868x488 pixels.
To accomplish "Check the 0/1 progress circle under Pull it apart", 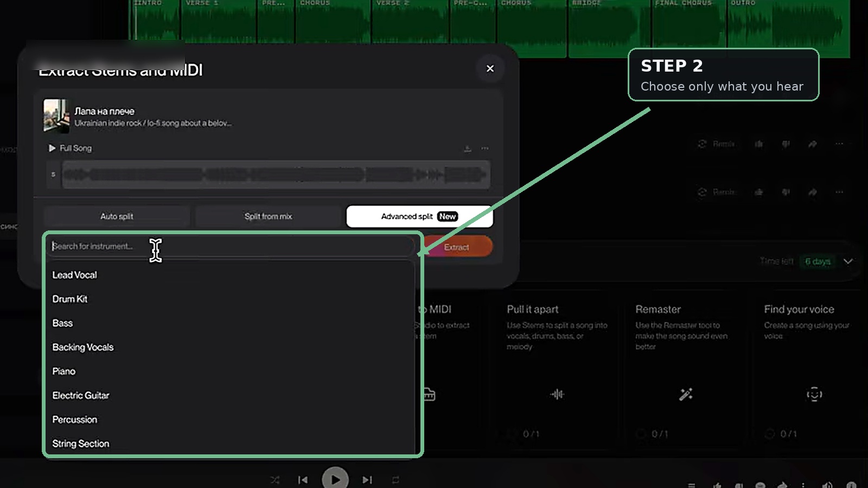I will [x=512, y=434].
